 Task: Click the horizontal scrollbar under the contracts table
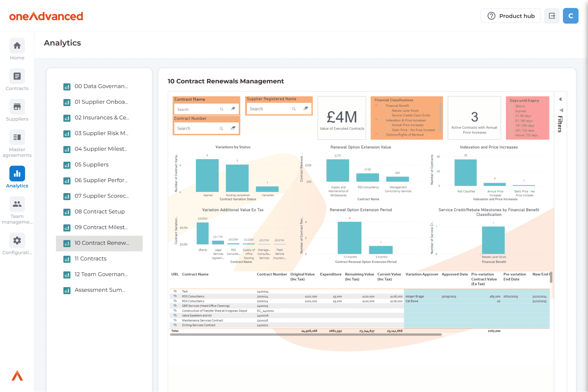pyautogui.click(x=305, y=335)
